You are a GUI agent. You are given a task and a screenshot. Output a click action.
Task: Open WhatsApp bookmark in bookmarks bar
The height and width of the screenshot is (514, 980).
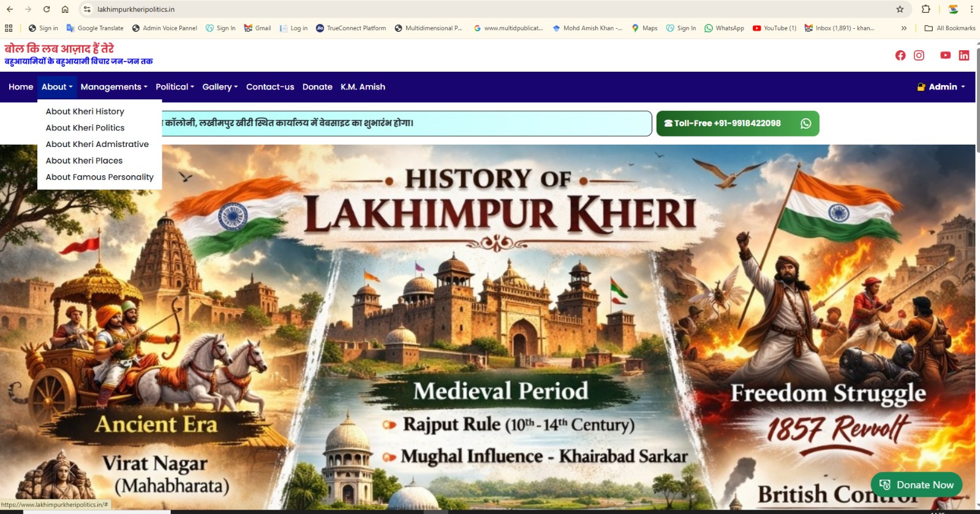click(x=724, y=28)
